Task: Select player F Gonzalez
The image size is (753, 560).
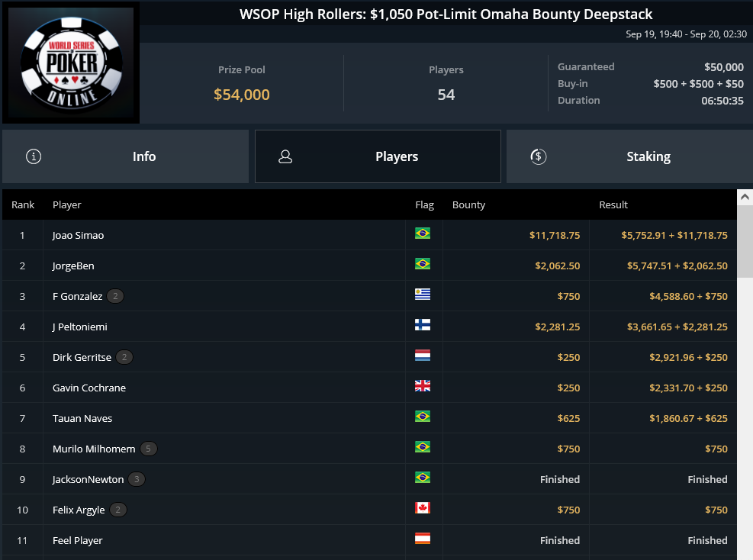Action: tap(77, 296)
